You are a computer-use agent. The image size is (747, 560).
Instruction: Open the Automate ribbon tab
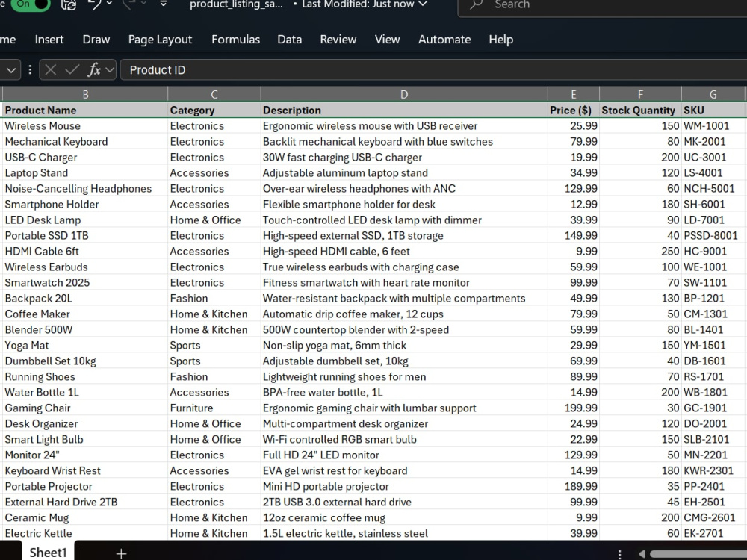[444, 40]
